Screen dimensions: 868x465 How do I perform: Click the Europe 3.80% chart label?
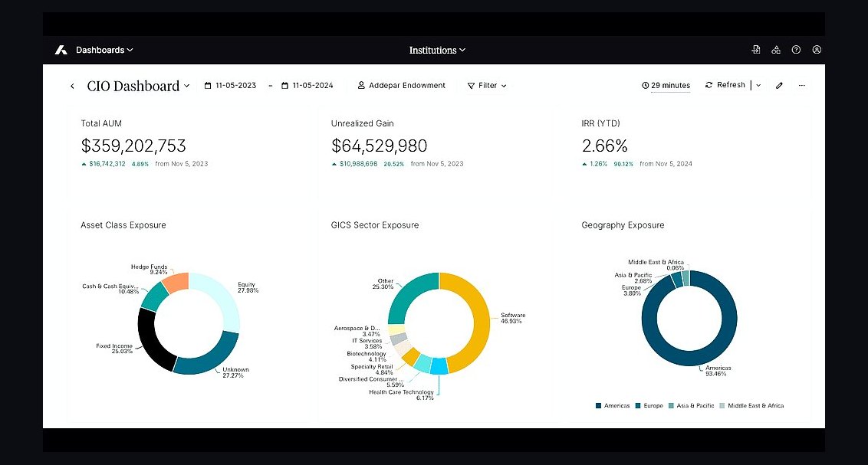pyautogui.click(x=632, y=290)
